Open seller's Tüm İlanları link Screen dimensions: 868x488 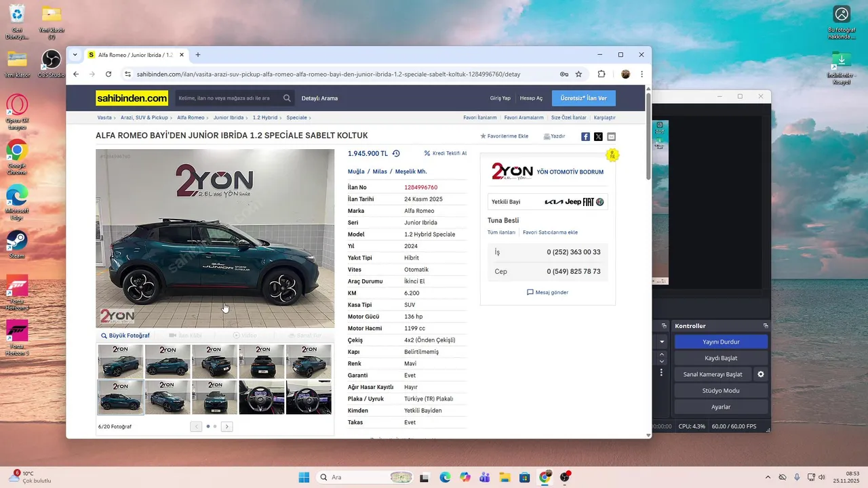[502, 232]
